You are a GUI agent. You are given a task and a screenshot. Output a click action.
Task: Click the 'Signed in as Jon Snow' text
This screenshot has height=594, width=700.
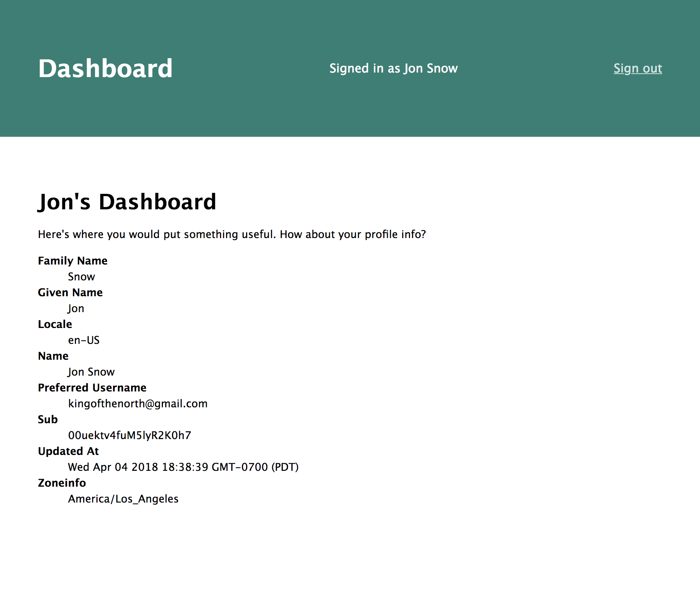(x=393, y=68)
